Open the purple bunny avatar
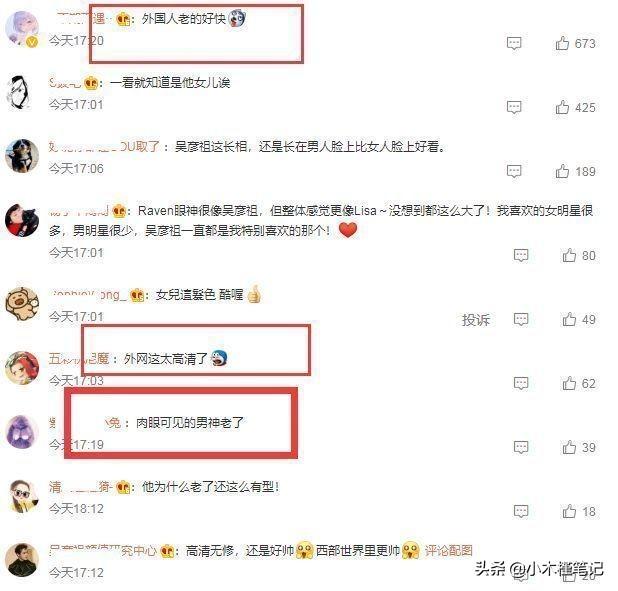The width and height of the screenshot is (618, 591). (x=22, y=431)
